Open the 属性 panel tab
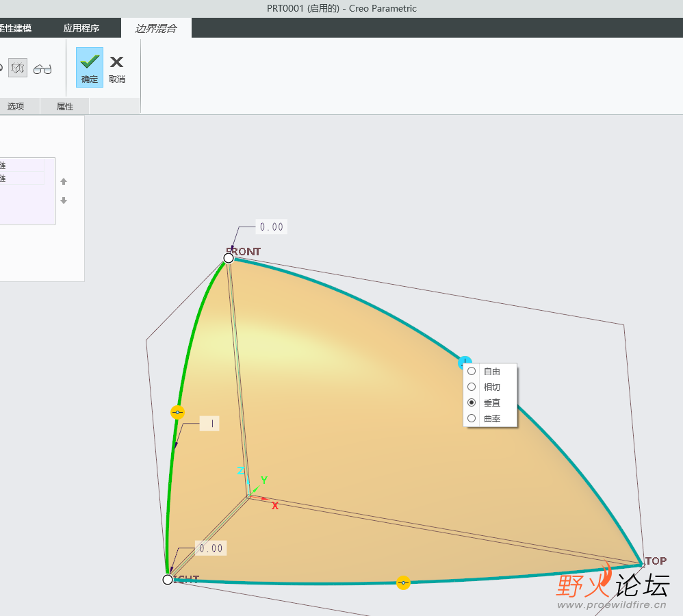This screenshot has width=683, height=616. click(x=65, y=106)
